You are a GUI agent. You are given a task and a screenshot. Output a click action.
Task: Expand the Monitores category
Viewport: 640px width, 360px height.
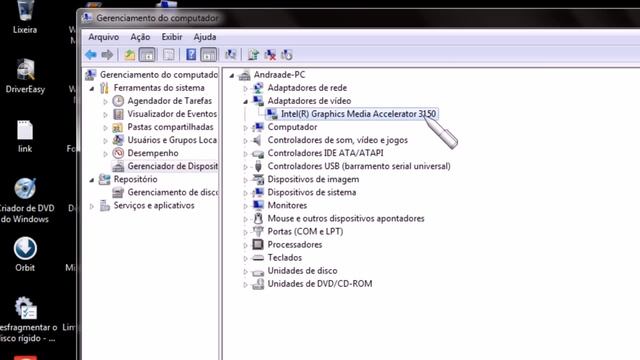click(245, 206)
